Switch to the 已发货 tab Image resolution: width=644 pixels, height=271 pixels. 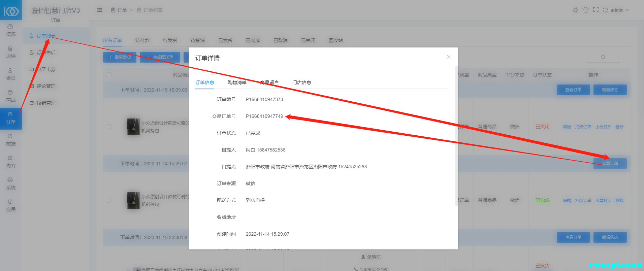(x=225, y=40)
